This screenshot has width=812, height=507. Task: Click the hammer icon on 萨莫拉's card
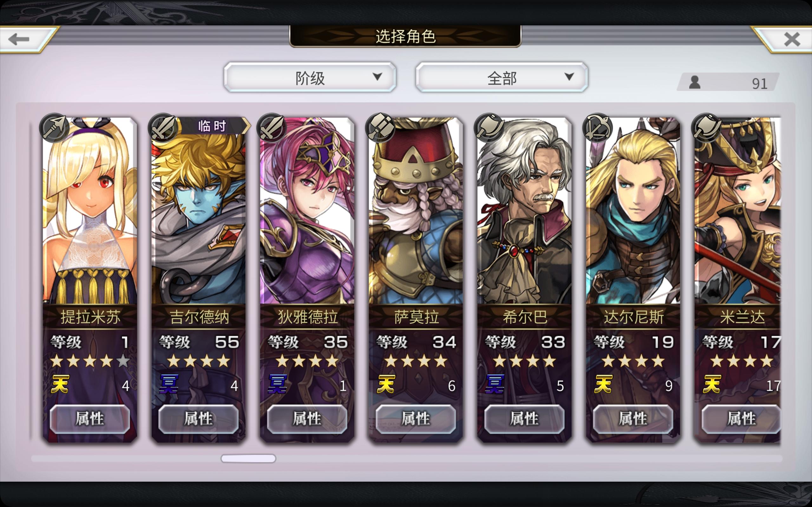click(380, 128)
